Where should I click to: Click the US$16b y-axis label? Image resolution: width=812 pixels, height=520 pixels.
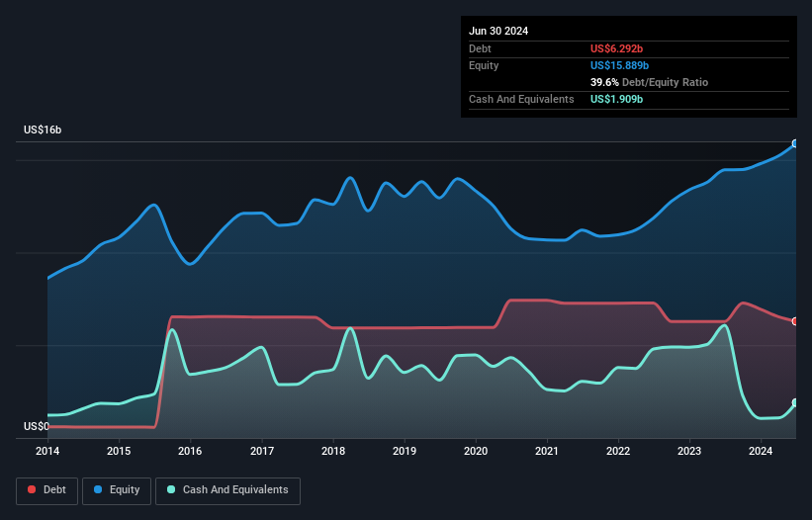point(43,130)
